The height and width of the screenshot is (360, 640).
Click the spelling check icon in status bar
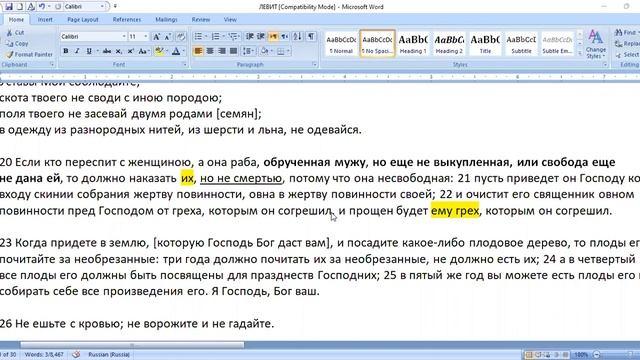click(76, 354)
